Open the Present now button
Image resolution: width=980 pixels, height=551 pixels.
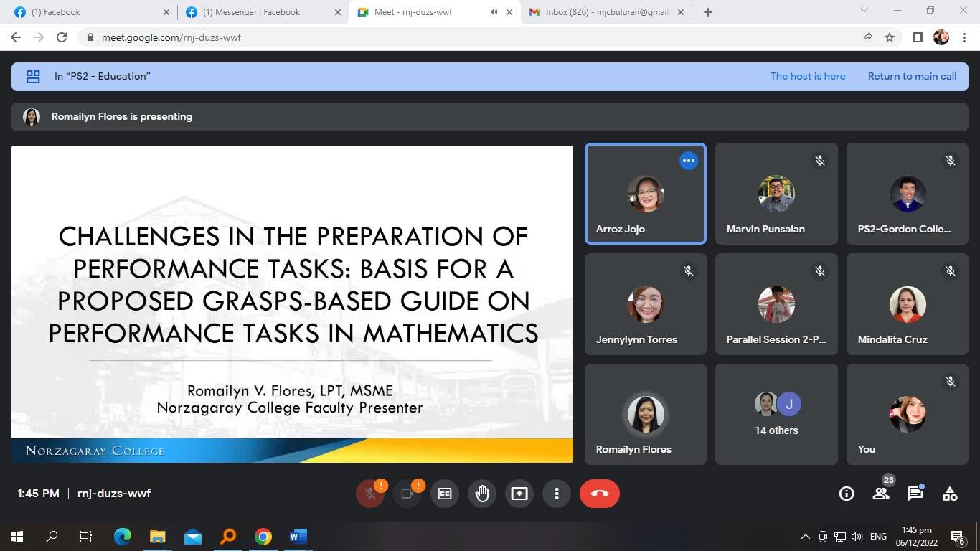519,494
